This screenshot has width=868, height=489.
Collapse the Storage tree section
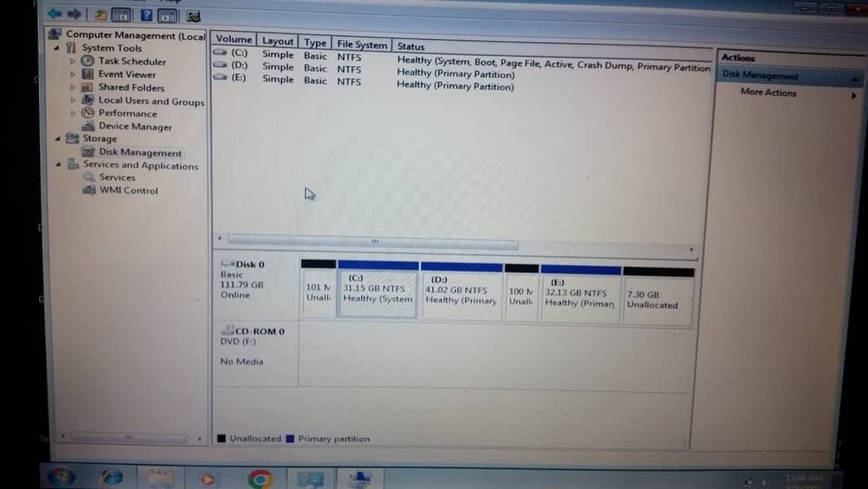pos(57,139)
